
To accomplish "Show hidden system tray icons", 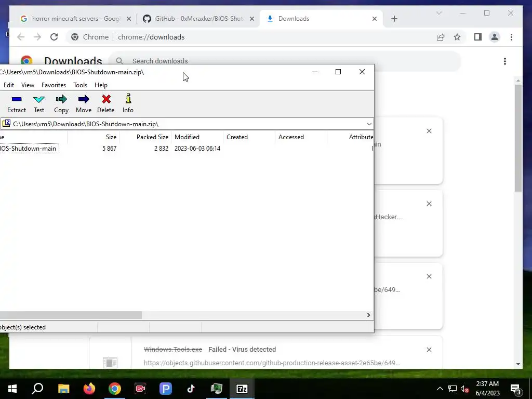I will [440, 389].
